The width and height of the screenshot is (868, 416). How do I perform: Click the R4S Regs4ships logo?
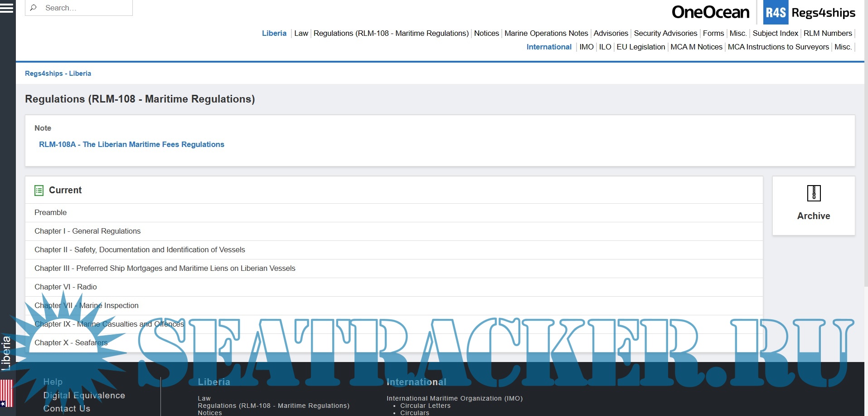(x=810, y=12)
